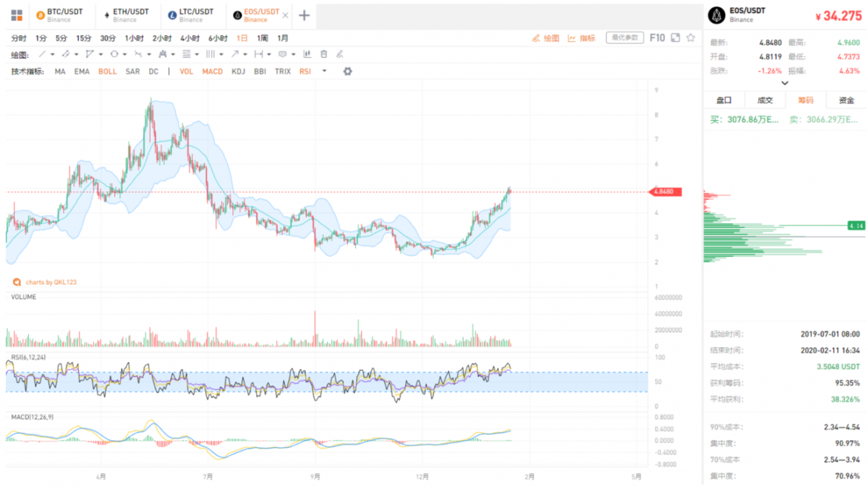Toggle the TRIX indicator
Screen dimensions: 868x490
[x=283, y=71]
